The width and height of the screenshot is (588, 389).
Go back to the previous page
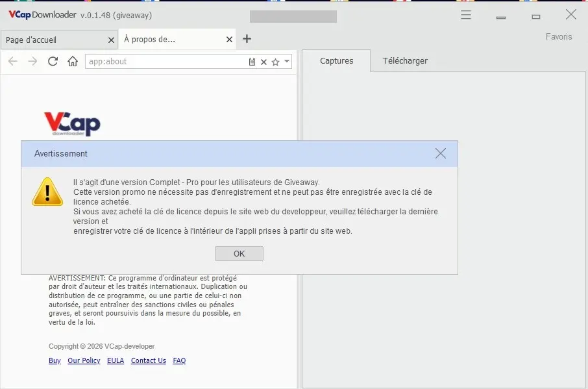pos(13,62)
